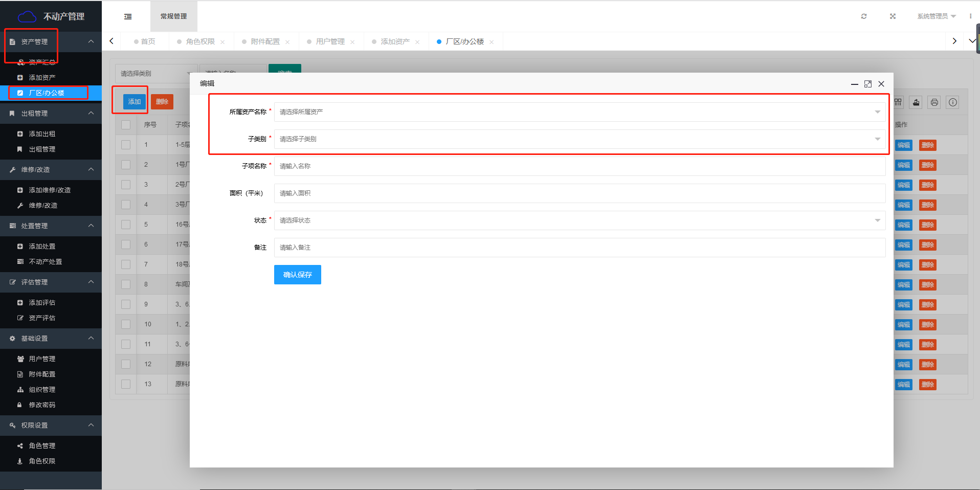Click the blue 添加 button
This screenshot has height=490, width=980.
pos(135,102)
